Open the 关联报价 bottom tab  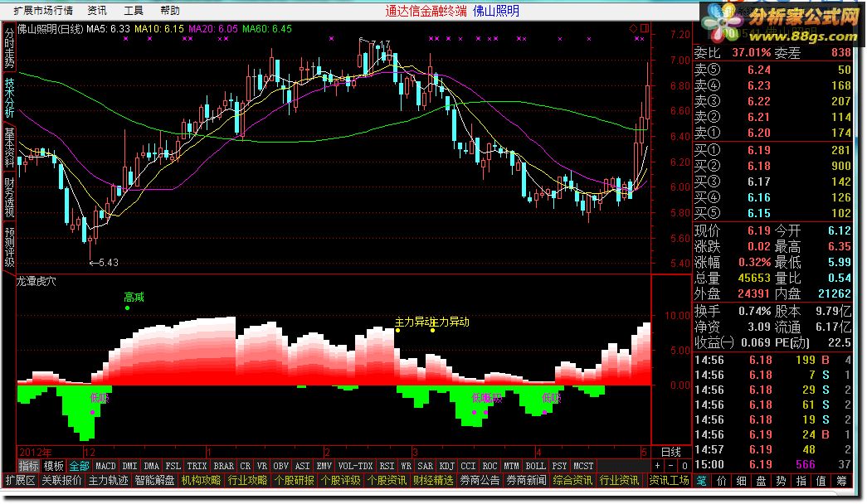62,480
